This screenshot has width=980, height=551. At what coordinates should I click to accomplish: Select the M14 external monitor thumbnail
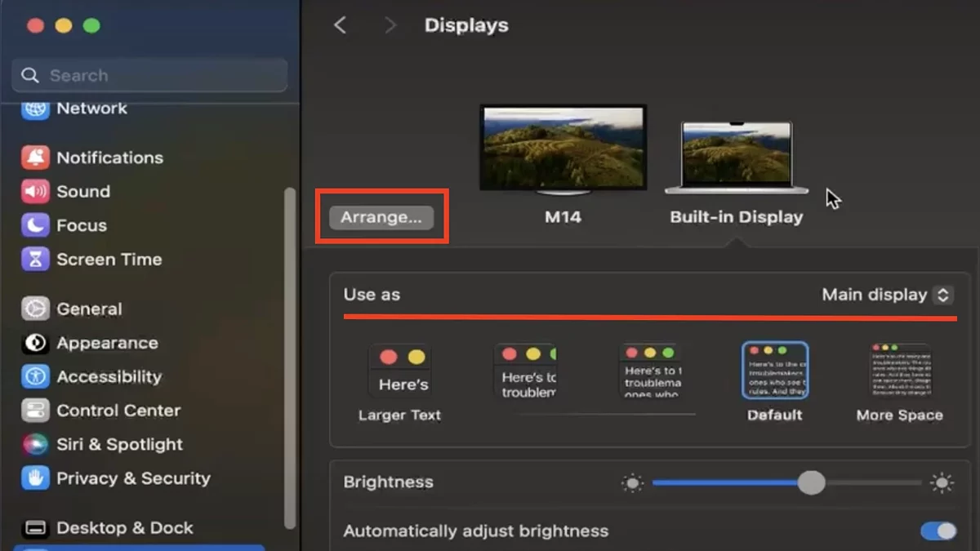tap(563, 149)
